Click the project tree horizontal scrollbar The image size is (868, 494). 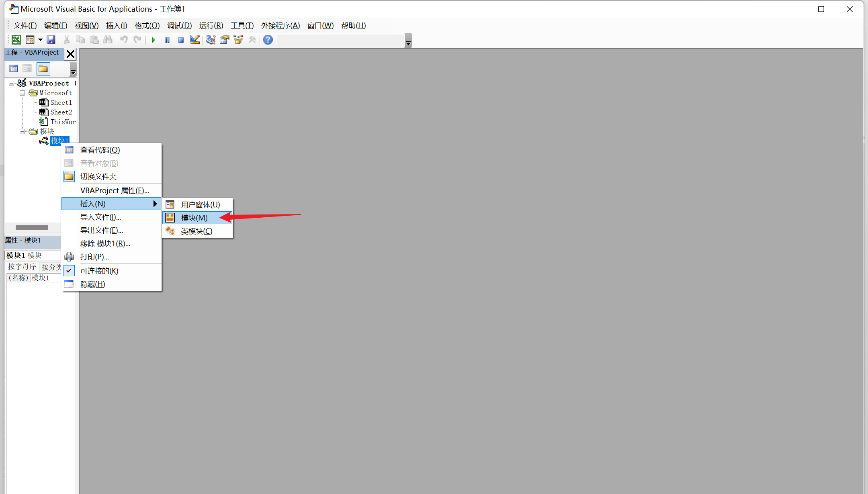pos(32,227)
